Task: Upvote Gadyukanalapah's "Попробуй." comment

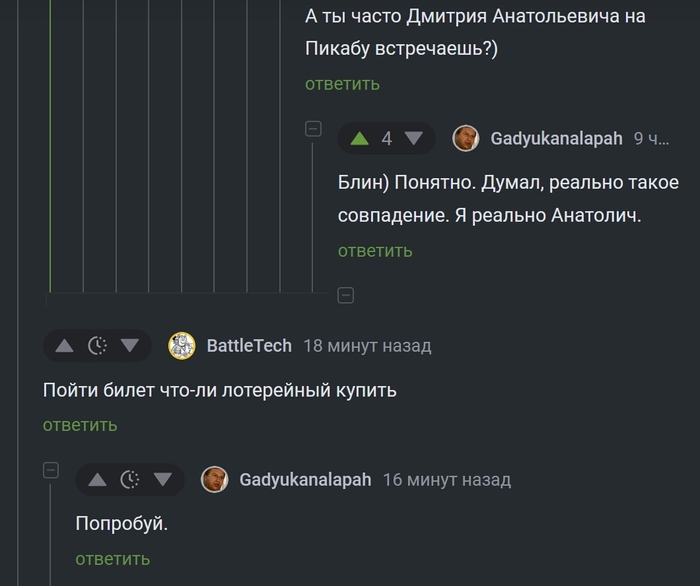Action: 97,480
